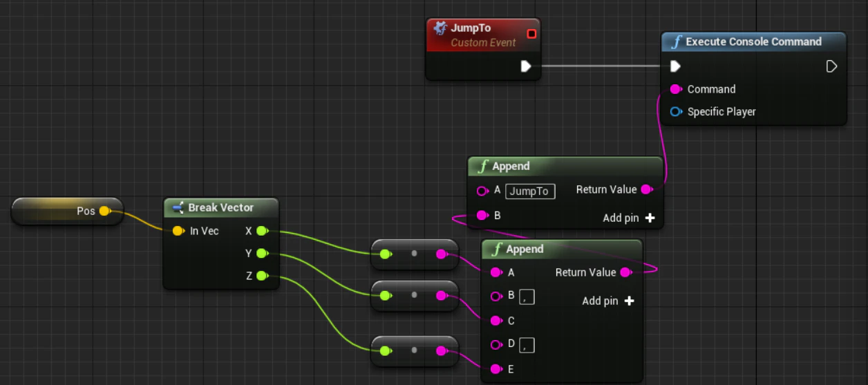
Task: Click string output pin of Y conversion node
Action: tap(442, 296)
